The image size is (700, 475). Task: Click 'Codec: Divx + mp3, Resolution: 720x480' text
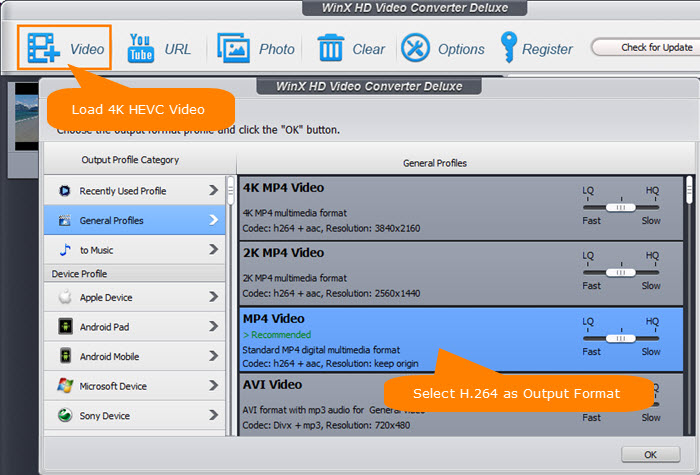point(326,425)
